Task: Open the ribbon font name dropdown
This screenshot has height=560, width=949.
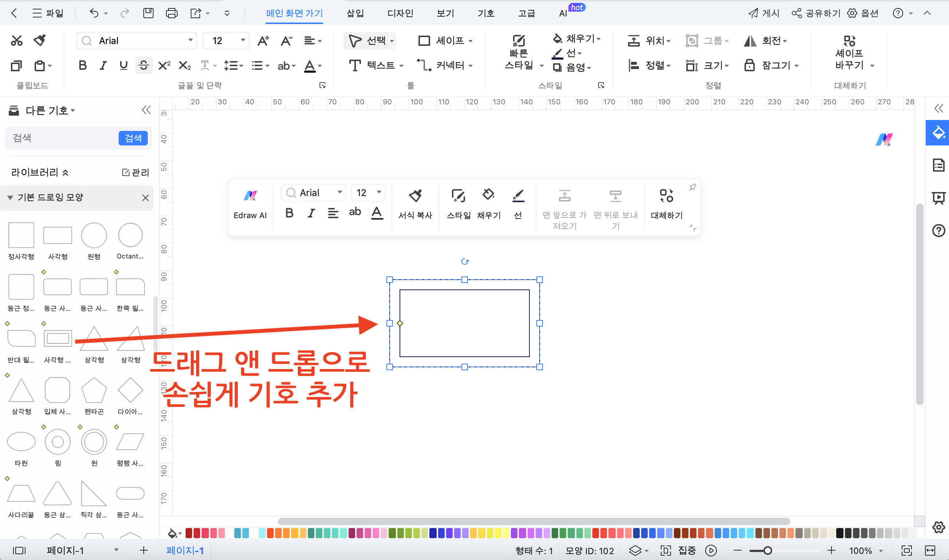Action: 190,40
